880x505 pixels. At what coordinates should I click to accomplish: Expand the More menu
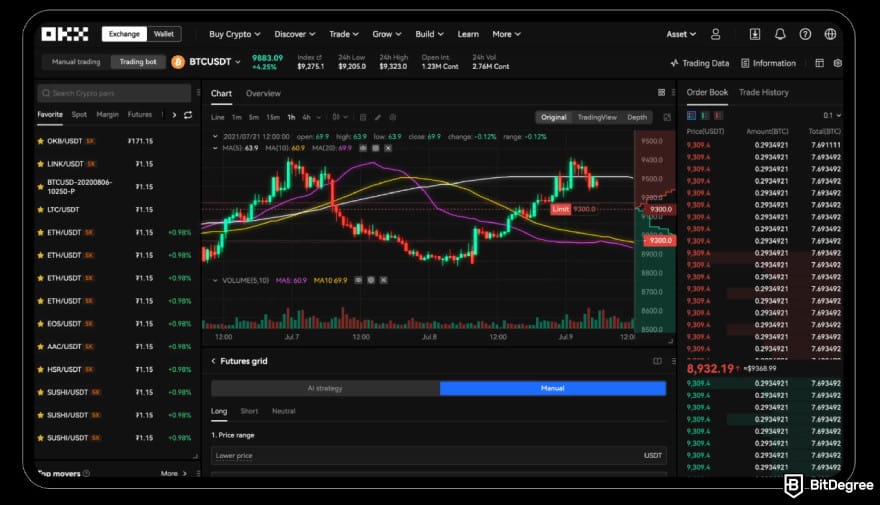[506, 34]
